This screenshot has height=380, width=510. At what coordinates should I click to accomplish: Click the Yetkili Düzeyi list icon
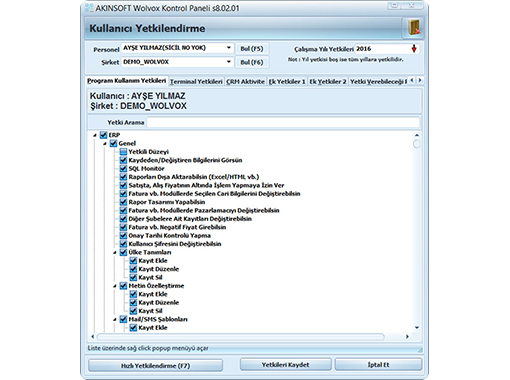(123, 152)
